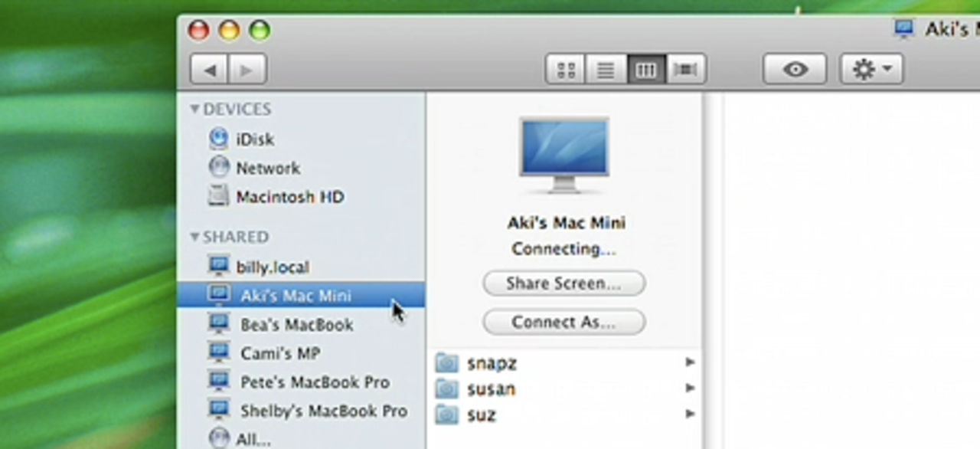Click the Quick Look eye button
980x449 pixels.
(795, 70)
